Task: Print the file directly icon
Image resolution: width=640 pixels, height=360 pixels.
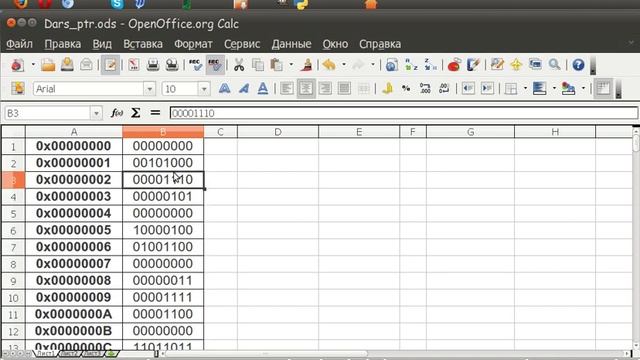Action: pyautogui.click(x=153, y=65)
